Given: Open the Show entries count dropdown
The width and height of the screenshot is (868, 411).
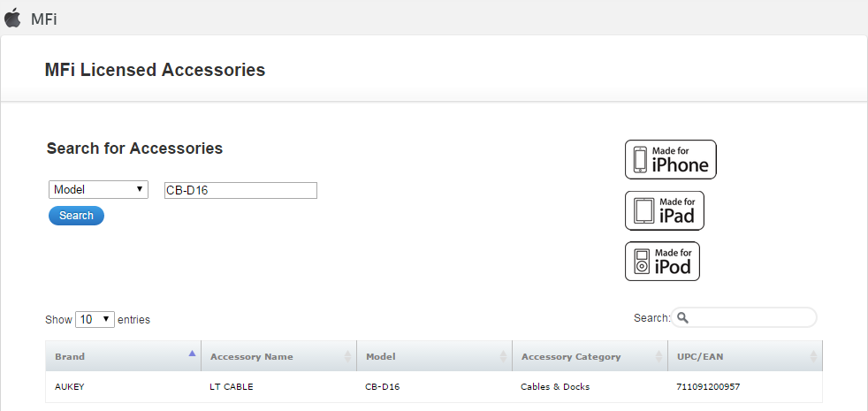Looking at the screenshot, I should (x=95, y=319).
